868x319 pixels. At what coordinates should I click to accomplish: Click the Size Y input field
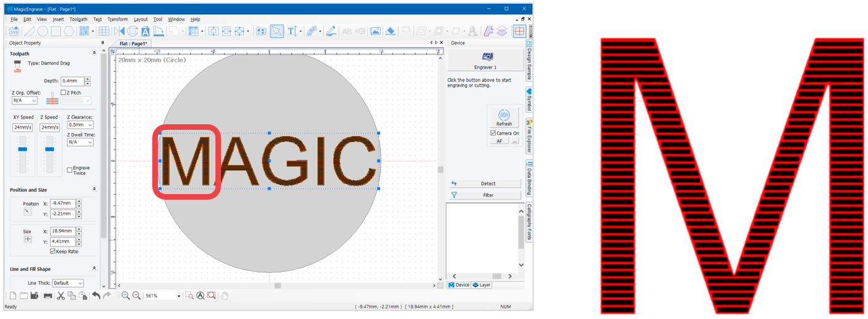pyautogui.click(x=63, y=242)
